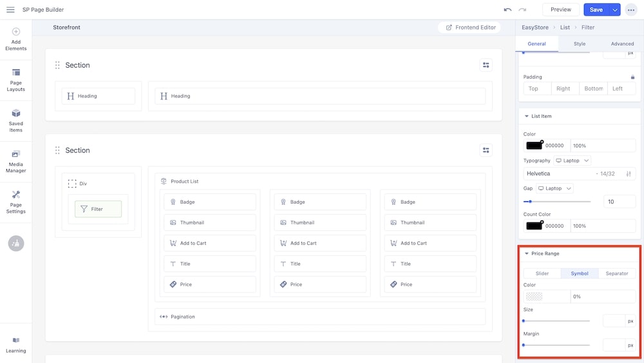Select the Slider option in Price Range

542,273
